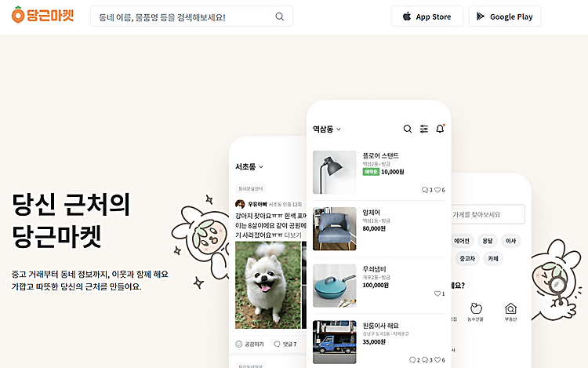588x368 pixels.
Task: Click the 당근마켓 carrot logo
Action: pyautogui.click(x=42, y=15)
